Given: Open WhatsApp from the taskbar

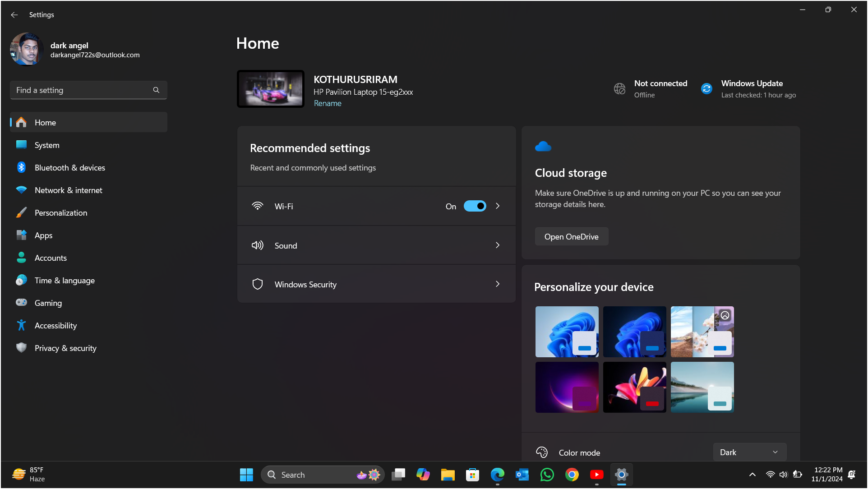Looking at the screenshot, I should coord(547,475).
